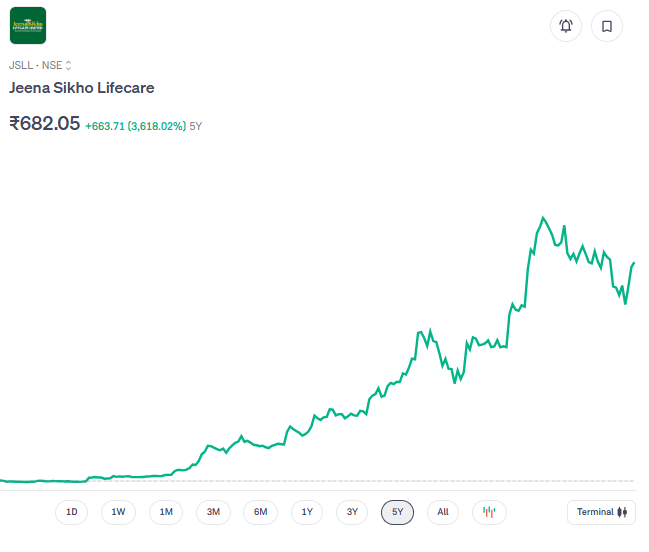Choose the 3M chart period

[x=213, y=512]
